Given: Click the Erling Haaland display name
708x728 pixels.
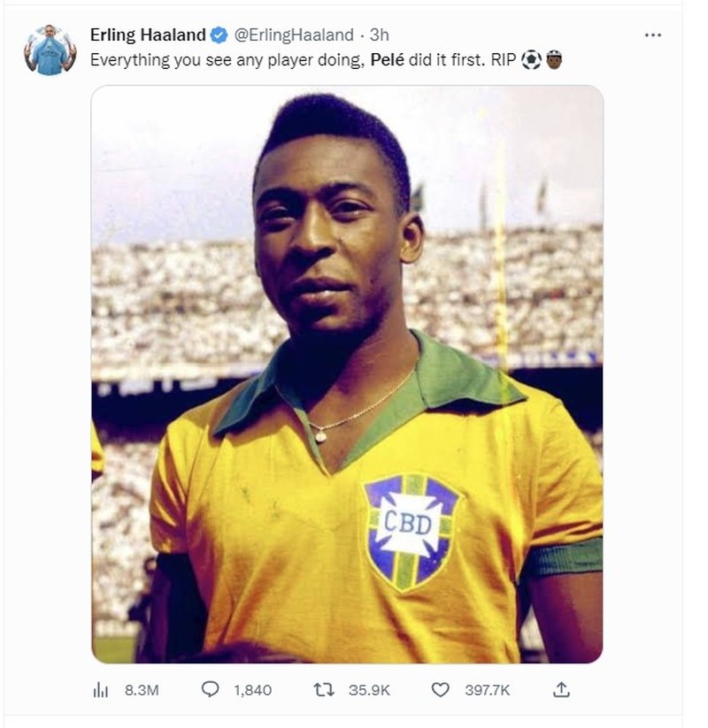Looking at the screenshot, I should (x=147, y=34).
